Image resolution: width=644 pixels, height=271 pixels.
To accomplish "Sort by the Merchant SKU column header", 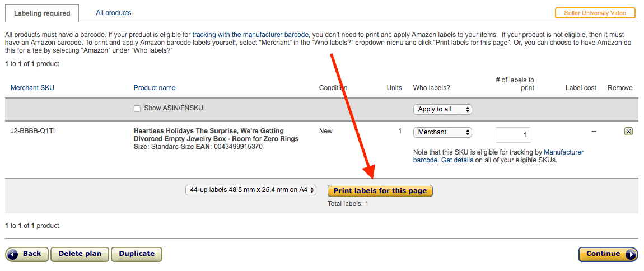I will [32, 87].
